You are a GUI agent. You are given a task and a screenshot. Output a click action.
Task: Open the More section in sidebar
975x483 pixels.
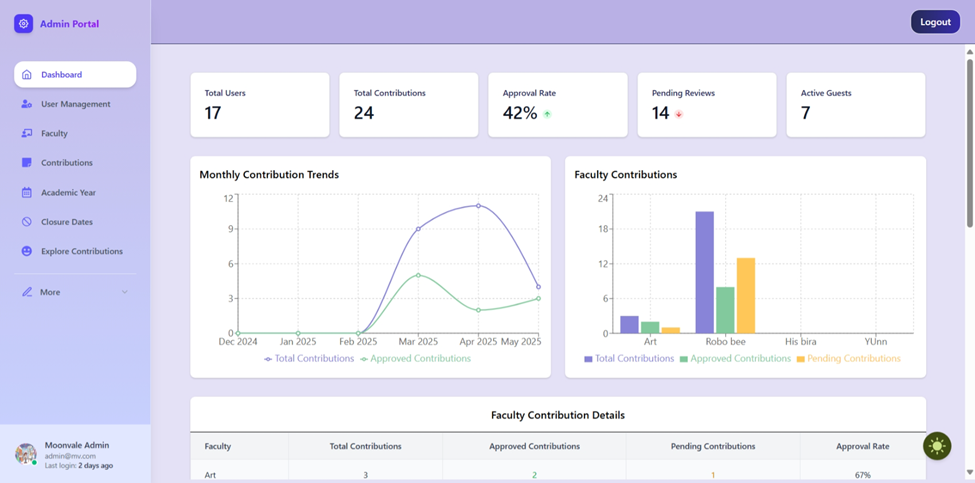point(50,292)
